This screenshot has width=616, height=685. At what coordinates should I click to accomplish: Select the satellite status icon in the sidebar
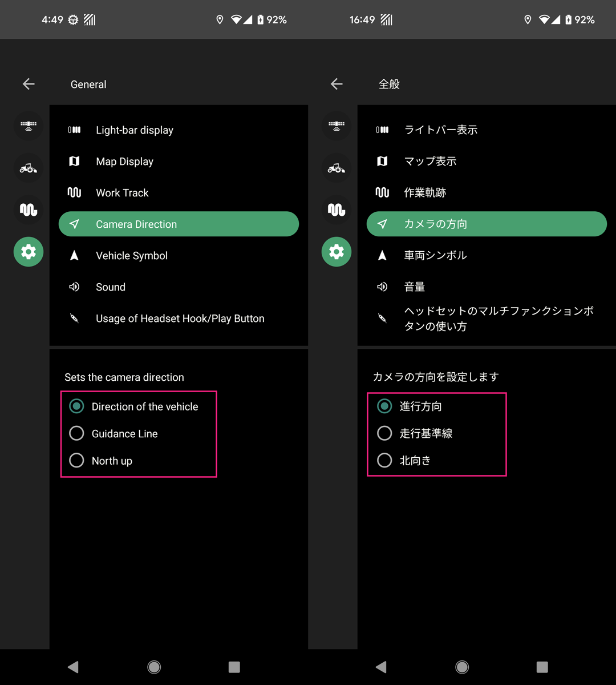point(29,126)
